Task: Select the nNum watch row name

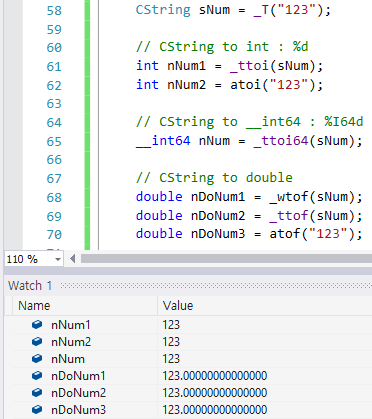Action: click(x=68, y=359)
